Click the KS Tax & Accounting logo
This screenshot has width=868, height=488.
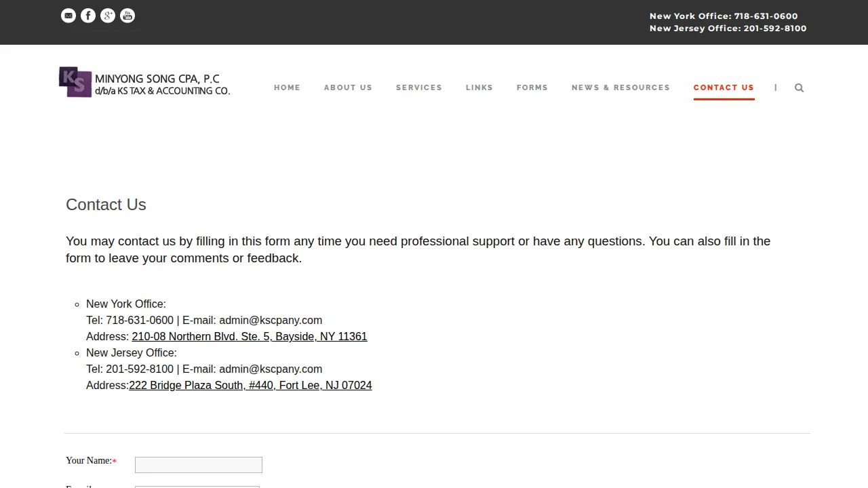[144, 82]
